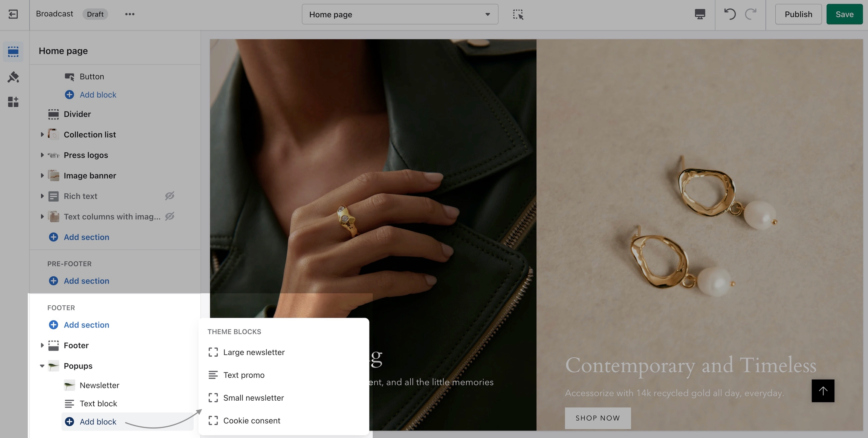This screenshot has width=868, height=438.
Task: Activate the inspector selection tool icon
Action: (x=518, y=14)
